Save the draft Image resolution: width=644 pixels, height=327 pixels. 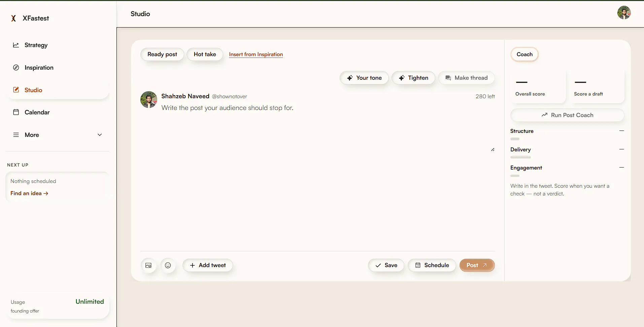pyautogui.click(x=386, y=265)
